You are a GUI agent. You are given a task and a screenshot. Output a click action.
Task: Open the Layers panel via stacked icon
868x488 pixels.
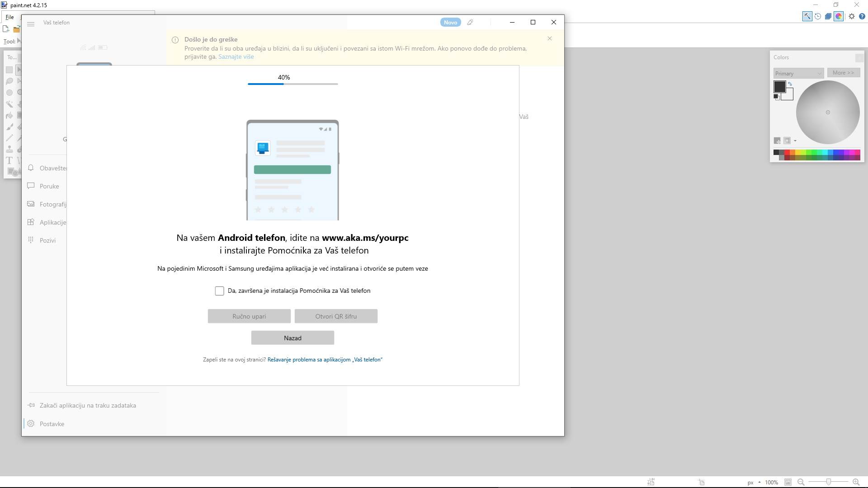click(x=828, y=16)
